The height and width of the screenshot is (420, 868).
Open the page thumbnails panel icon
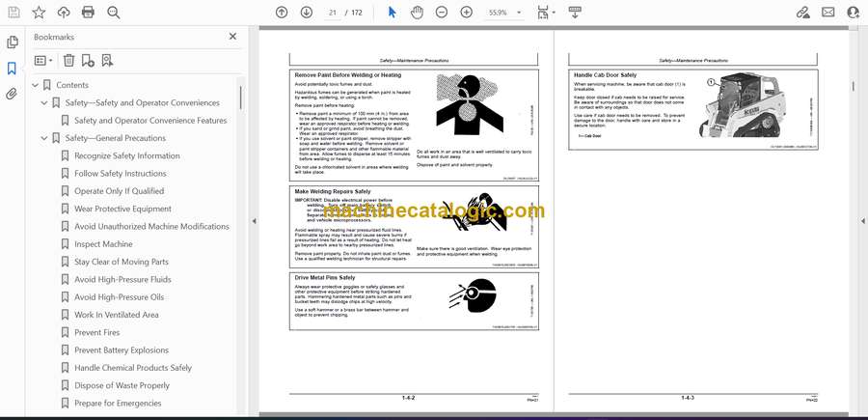click(x=12, y=42)
